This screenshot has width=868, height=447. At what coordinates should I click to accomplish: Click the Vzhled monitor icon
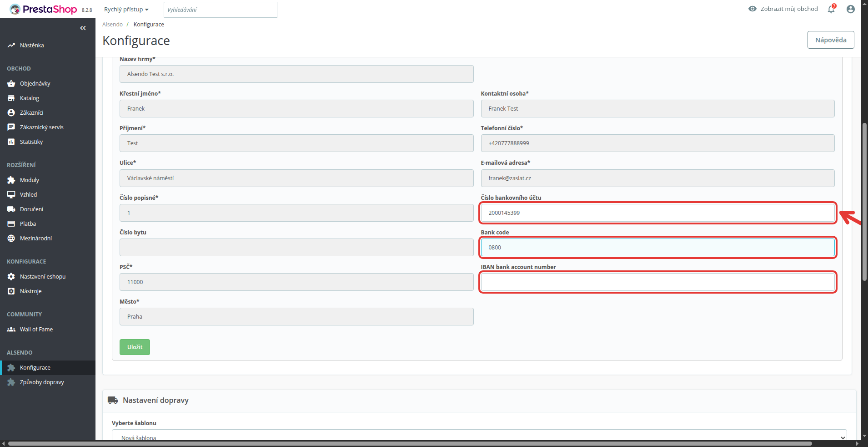click(x=11, y=195)
